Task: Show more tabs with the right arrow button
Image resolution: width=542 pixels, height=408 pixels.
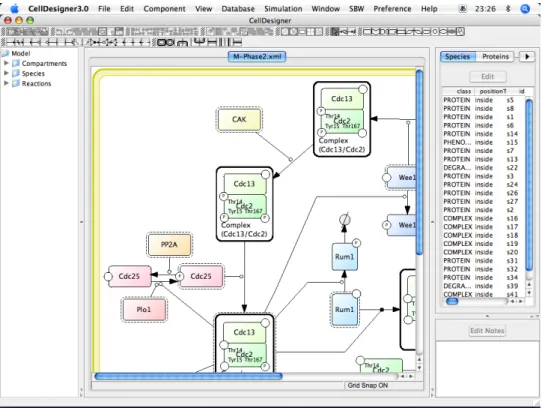Action: click(x=527, y=56)
